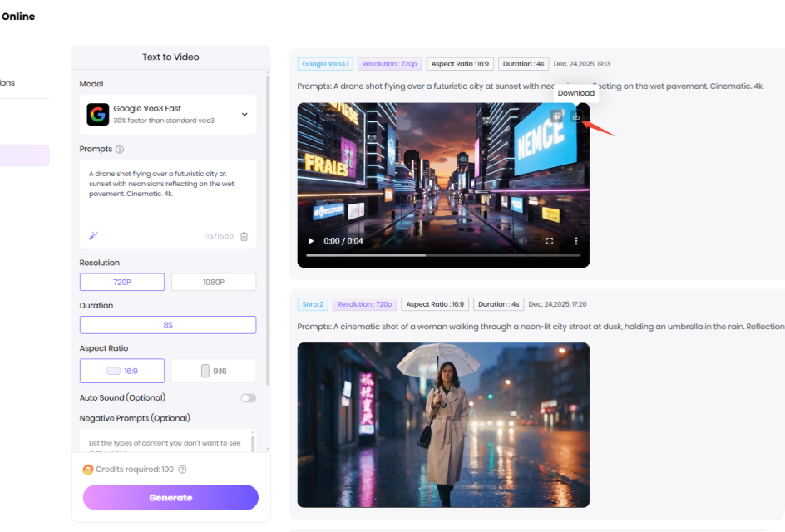Click the Download icon on the Veo3 video
This screenshot has height=532, width=785.
tap(575, 116)
